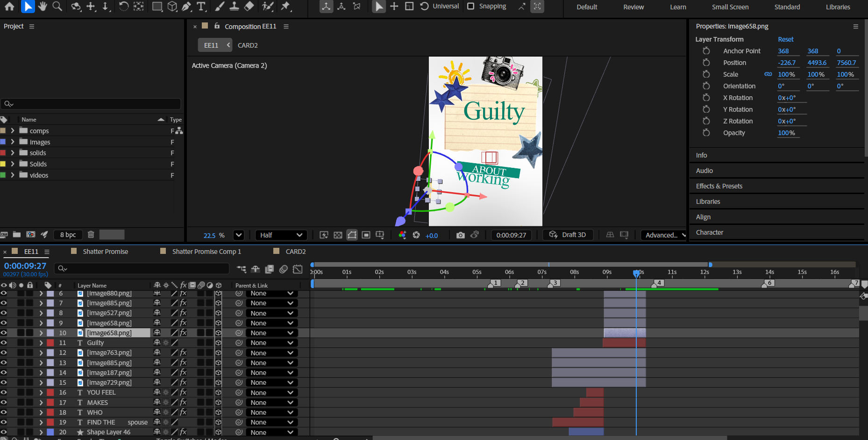Screen dimensions: 868x440
Task: Select the Pen tool
Action: click(x=186, y=6)
